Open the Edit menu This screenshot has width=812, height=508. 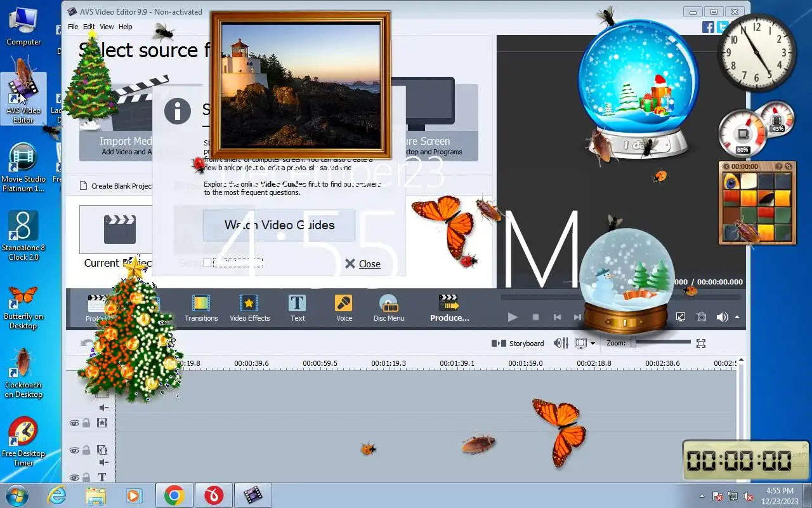pos(89,27)
